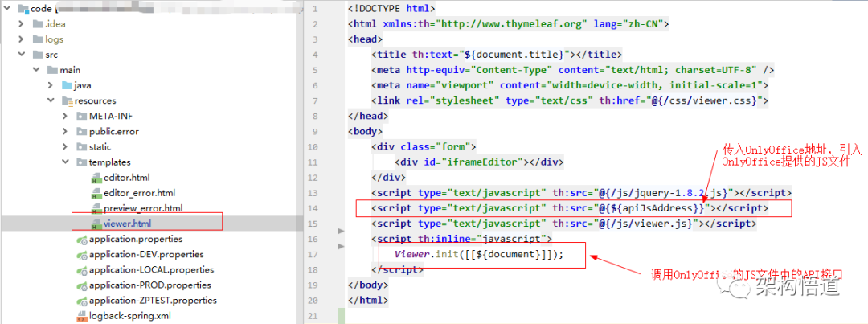Image resolution: width=868 pixels, height=324 pixels.
Task: Click the @{/js/viewer.js} script path
Action: point(646,224)
